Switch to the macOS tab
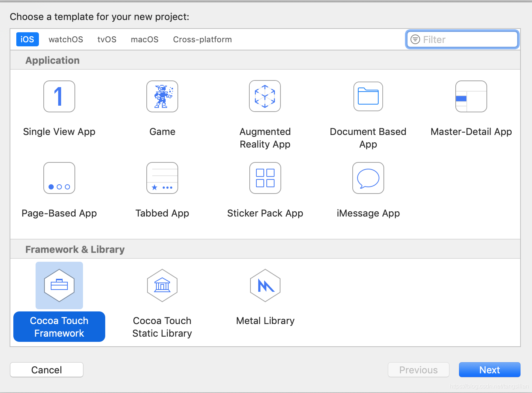 tap(144, 39)
